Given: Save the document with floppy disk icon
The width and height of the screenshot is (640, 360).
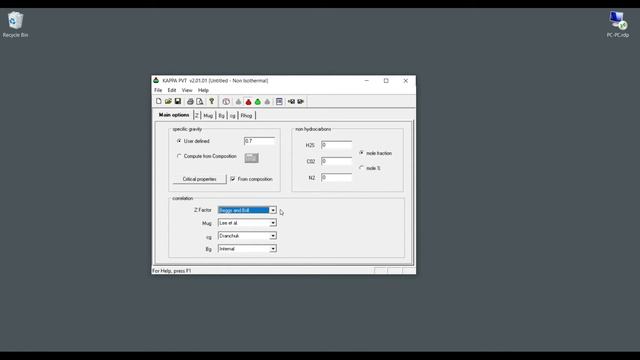Looking at the screenshot, I should click(x=178, y=101).
